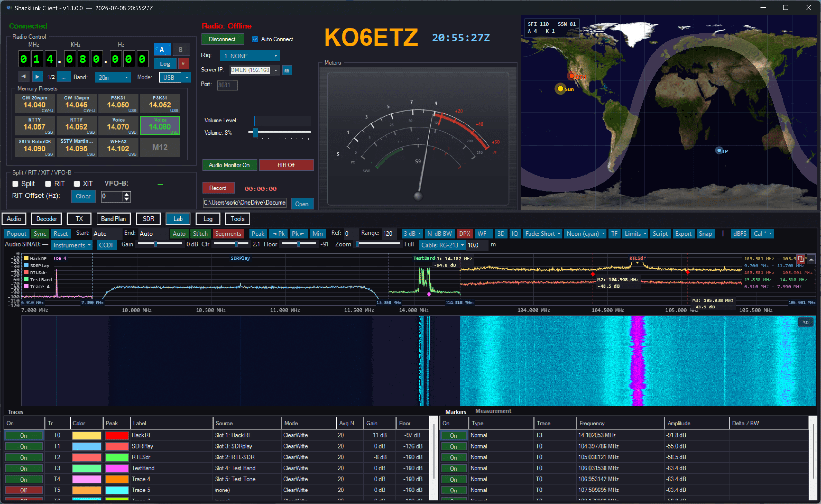Screen dimensions: 821x504
Task: Click the 3D badge on the waterfall
Action: [805, 323]
